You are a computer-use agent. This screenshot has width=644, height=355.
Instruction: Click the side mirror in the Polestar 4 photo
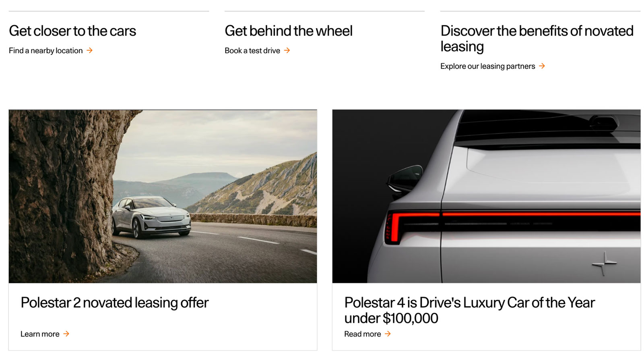[x=404, y=178]
